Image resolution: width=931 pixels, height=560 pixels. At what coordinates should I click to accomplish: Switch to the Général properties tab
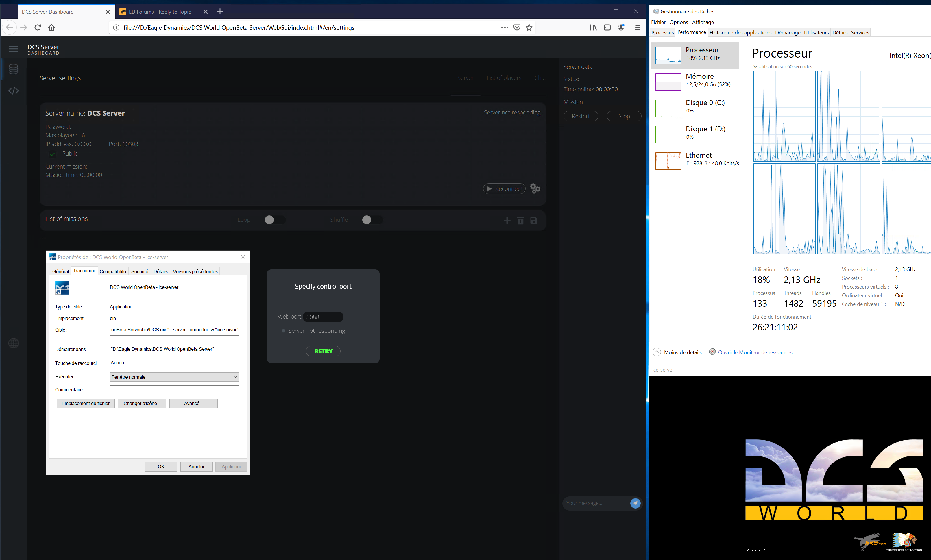[x=60, y=271]
